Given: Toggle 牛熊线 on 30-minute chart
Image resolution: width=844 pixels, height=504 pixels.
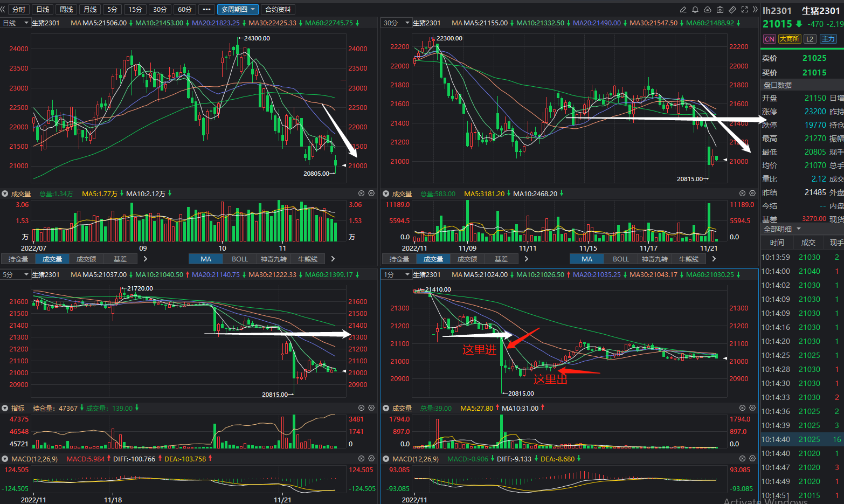Looking at the screenshot, I should tap(689, 259).
